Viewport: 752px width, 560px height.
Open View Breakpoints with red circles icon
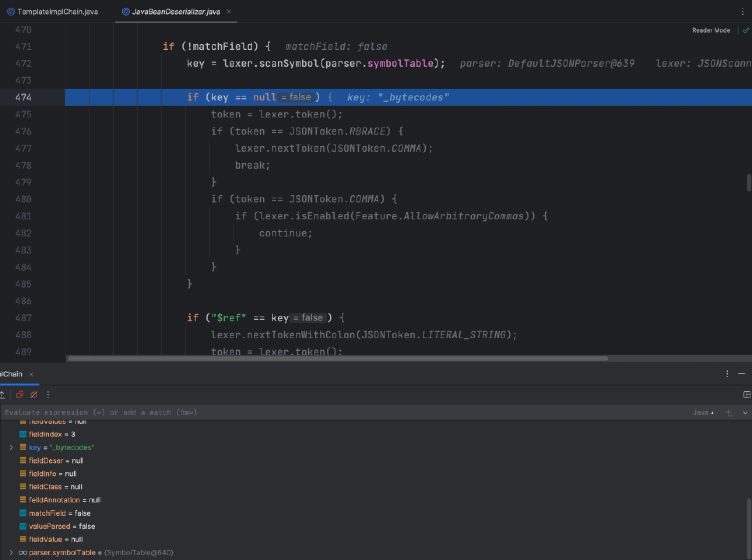click(x=19, y=395)
